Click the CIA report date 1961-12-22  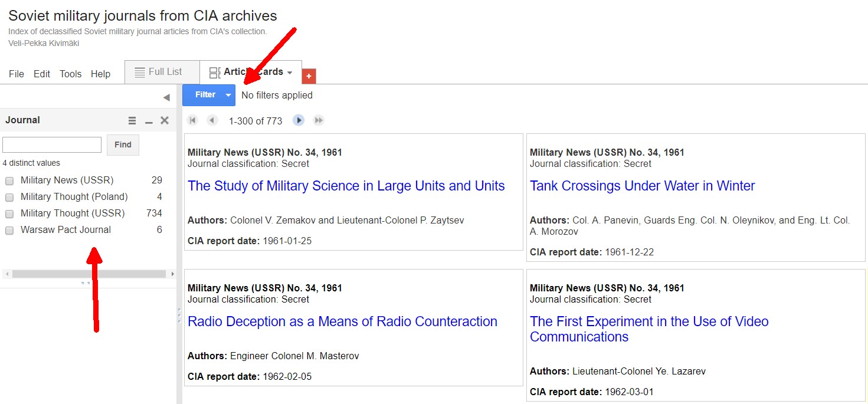pyautogui.click(x=629, y=252)
